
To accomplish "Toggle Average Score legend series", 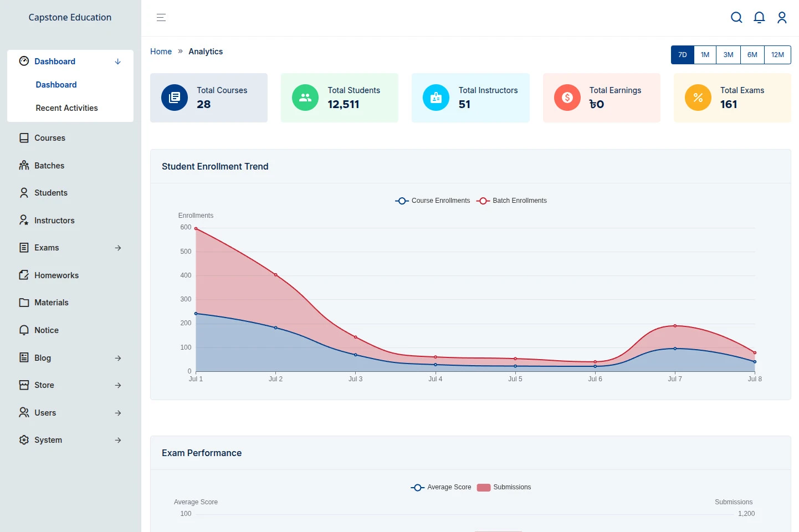I will click(441, 487).
